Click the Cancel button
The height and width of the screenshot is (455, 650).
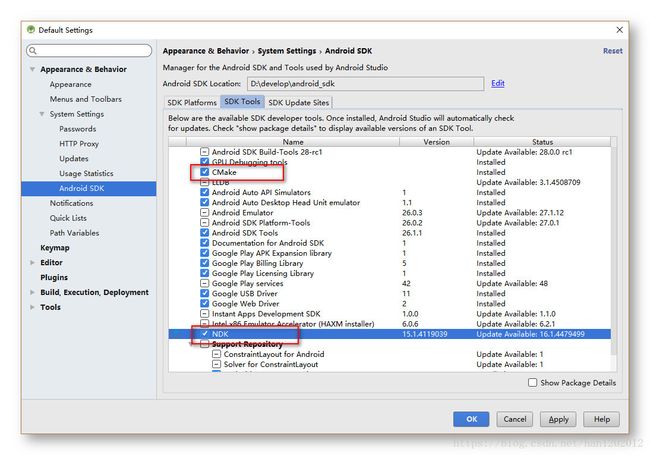[x=514, y=419]
